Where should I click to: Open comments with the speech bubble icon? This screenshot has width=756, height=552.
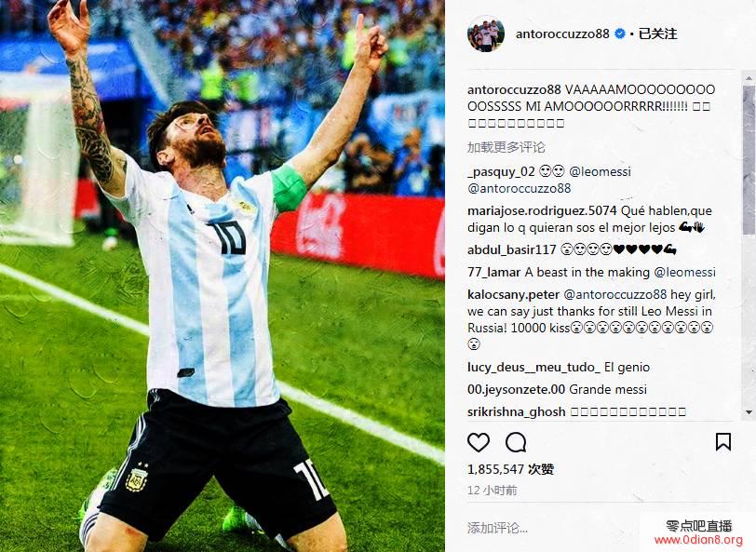(516, 442)
